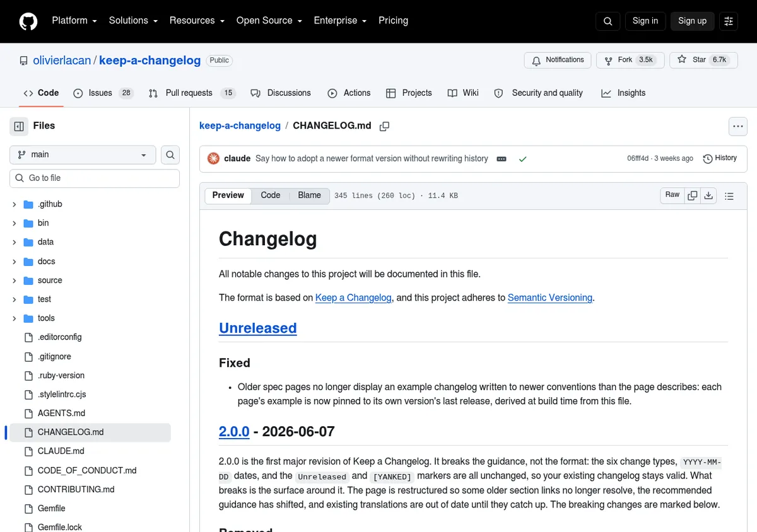This screenshot has height=532, width=757.
Task: Switch file view to Blame
Action: coord(309,195)
